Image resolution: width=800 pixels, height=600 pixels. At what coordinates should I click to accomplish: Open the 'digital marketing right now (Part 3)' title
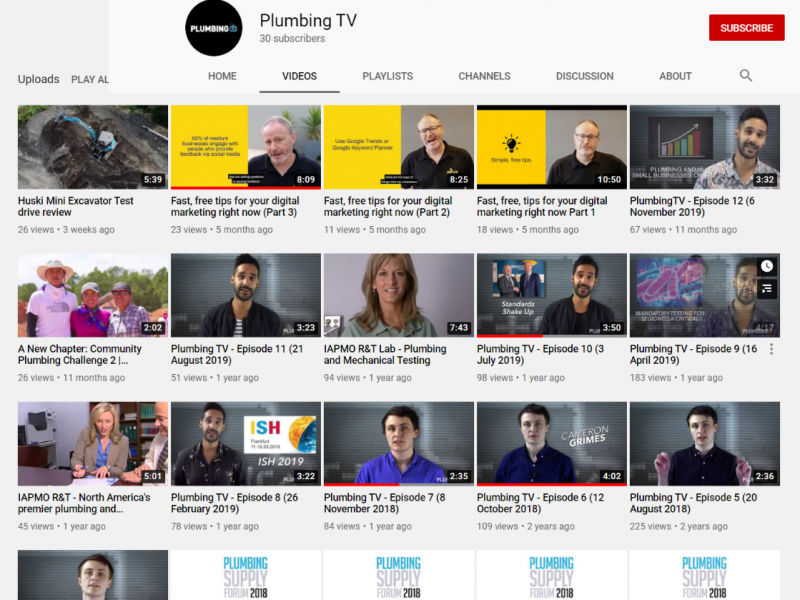(235, 206)
